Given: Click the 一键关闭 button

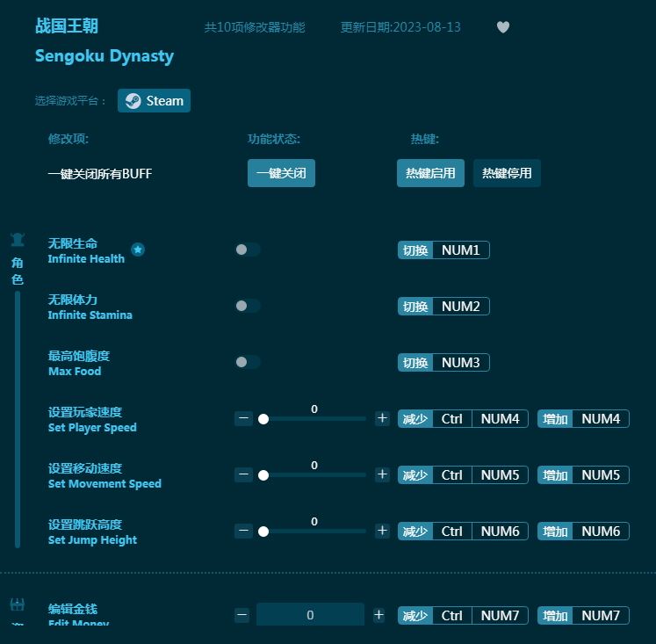Looking at the screenshot, I should (281, 173).
